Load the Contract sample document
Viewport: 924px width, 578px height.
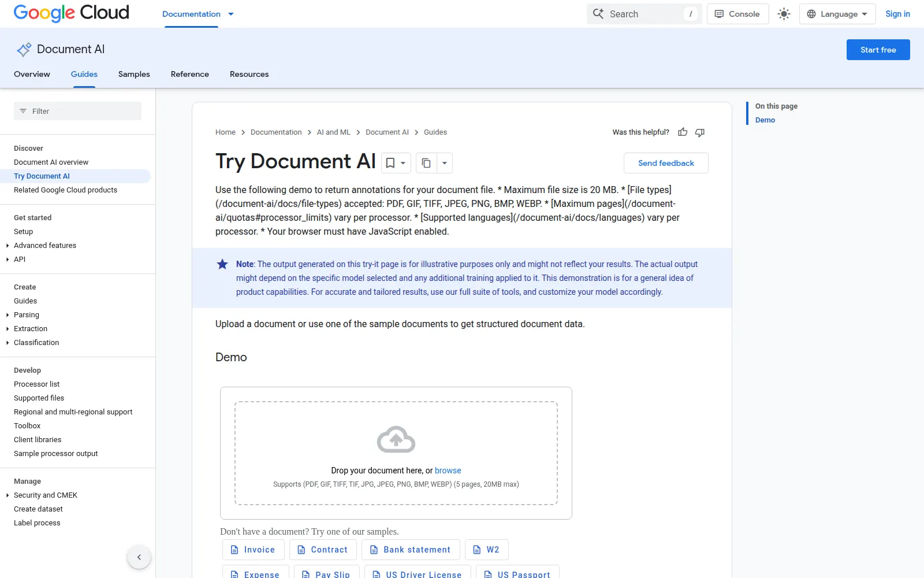pyautogui.click(x=323, y=550)
